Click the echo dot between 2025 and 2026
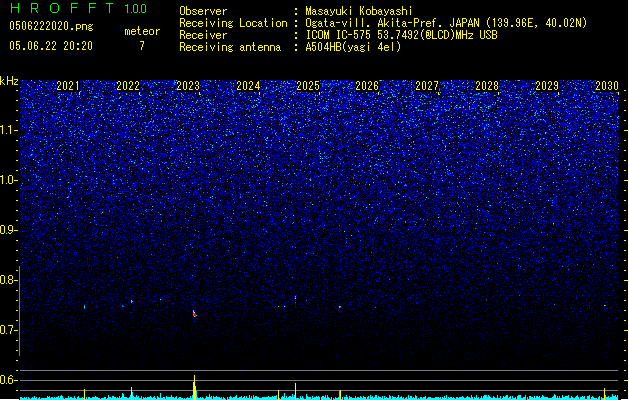Viewport: 629px width, 400px height. [x=340, y=307]
